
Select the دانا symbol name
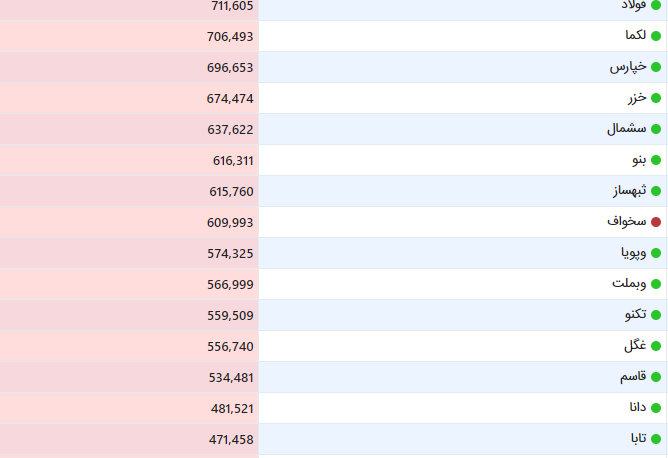click(638, 407)
